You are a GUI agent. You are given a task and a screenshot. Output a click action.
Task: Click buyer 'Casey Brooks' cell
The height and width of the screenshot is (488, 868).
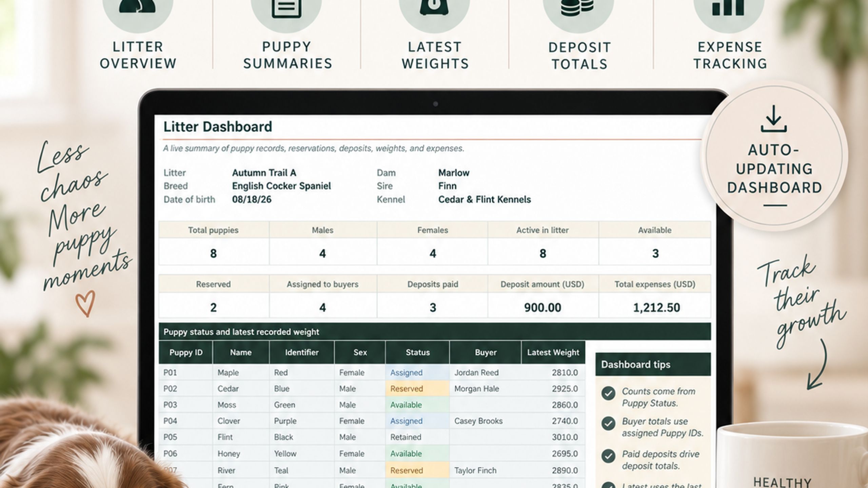click(485, 421)
